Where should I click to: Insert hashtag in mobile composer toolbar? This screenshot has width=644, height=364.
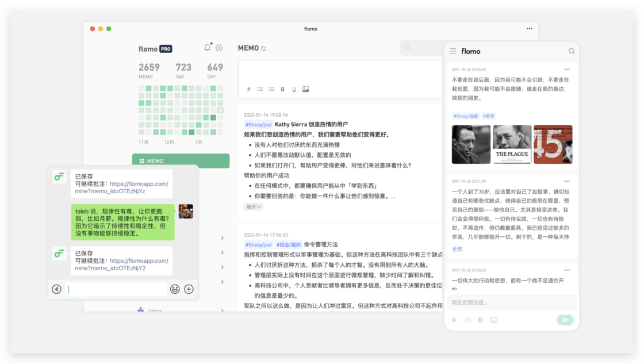tap(454, 320)
